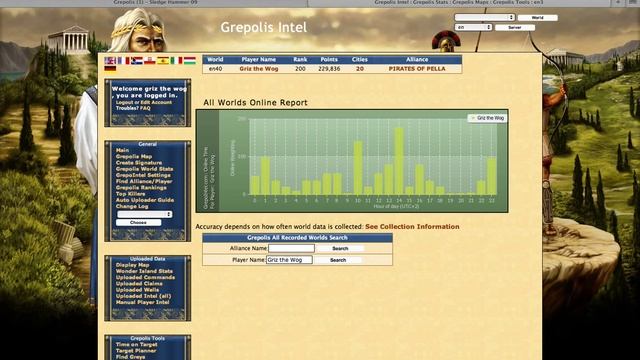Open the 'en' server language dropdown
This screenshot has height=360, width=640.
tap(473, 27)
